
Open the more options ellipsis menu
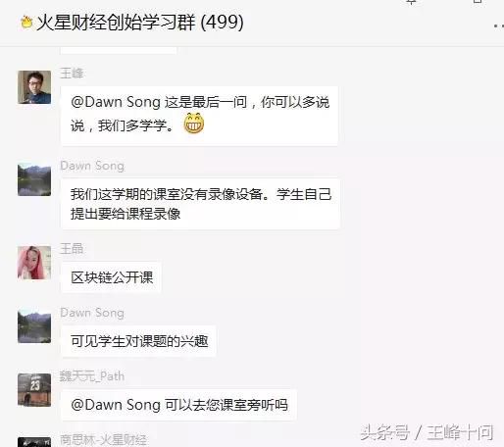click(499, 25)
